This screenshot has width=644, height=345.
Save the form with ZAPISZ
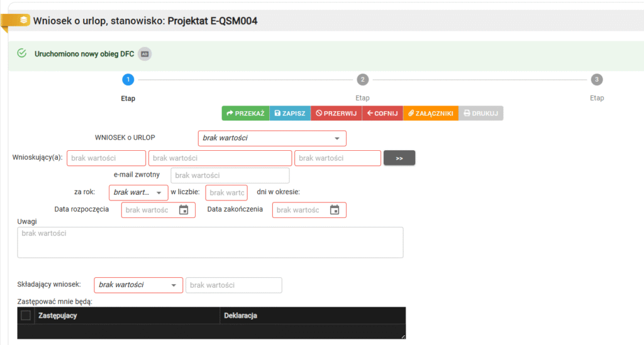pyautogui.click(x=290, y=113)
